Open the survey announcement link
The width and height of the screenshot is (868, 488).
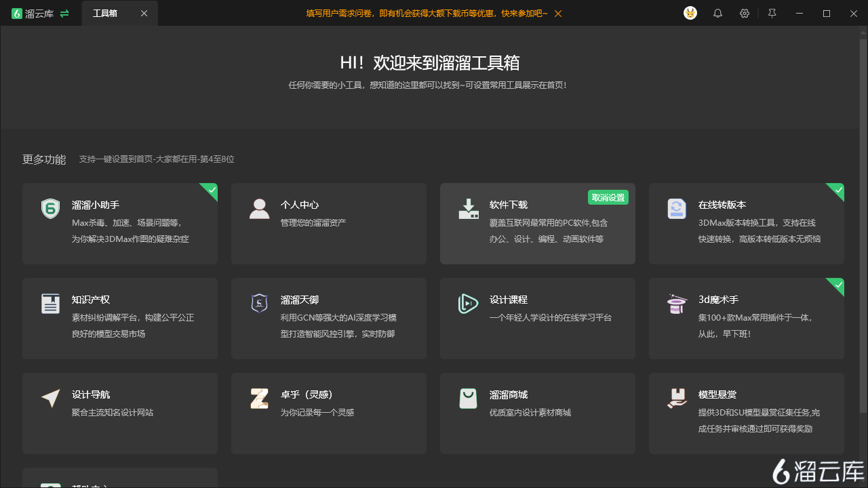click(x=427, y=14)
